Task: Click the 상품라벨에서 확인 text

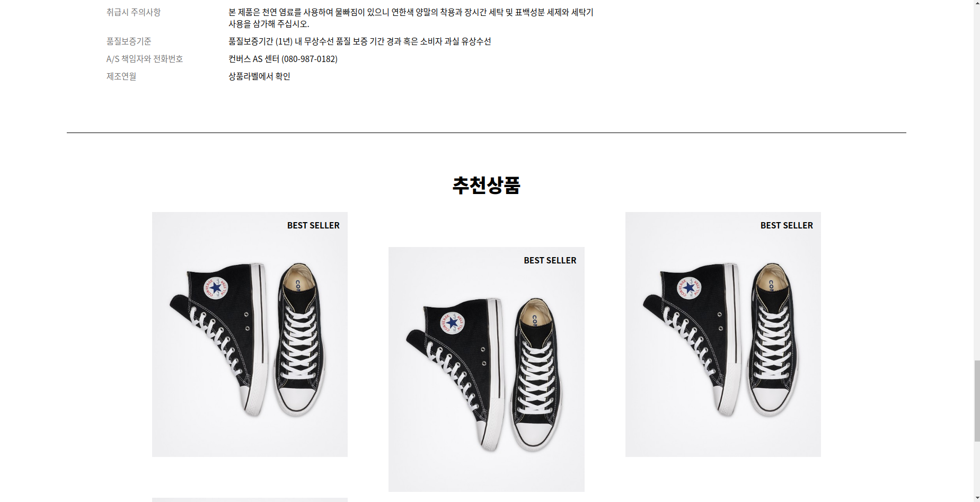Action: coord(259,76)
